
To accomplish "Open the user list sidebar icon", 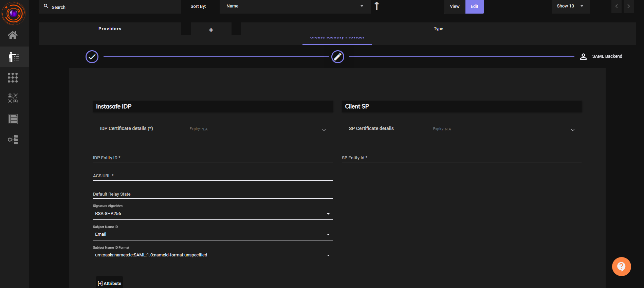I will point(14,57).
